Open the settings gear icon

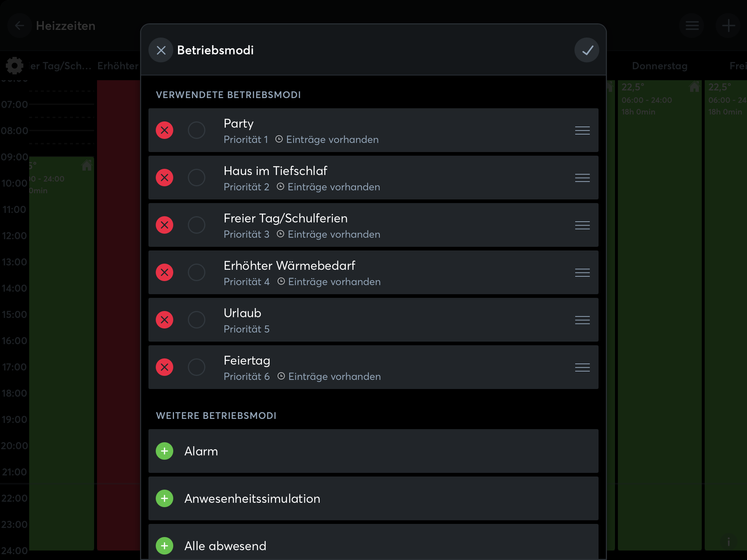(15, 66)
